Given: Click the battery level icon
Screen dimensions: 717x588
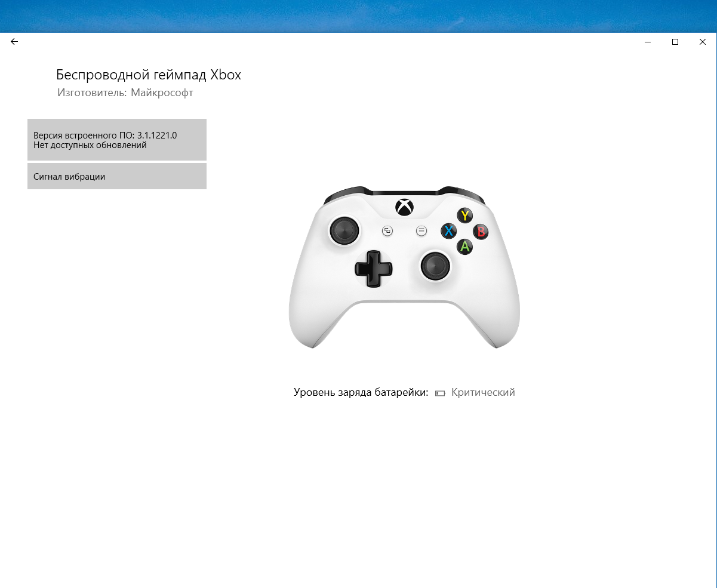Looking at the screenshot, I should point(440,393).
